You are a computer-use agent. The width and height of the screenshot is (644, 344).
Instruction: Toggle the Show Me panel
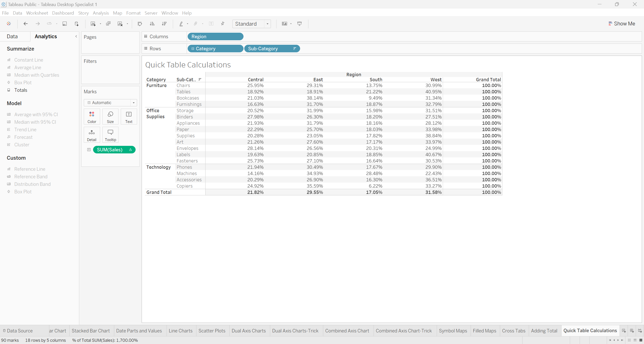point(621,24)
